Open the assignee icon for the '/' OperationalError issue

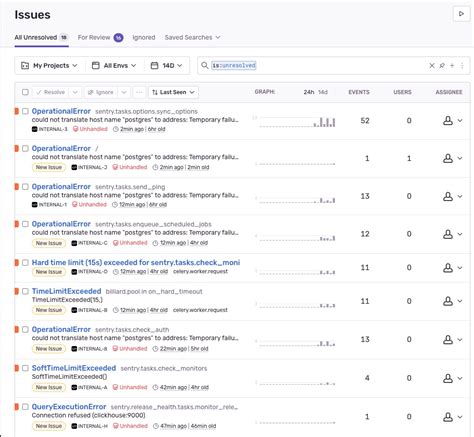point(448,158)
